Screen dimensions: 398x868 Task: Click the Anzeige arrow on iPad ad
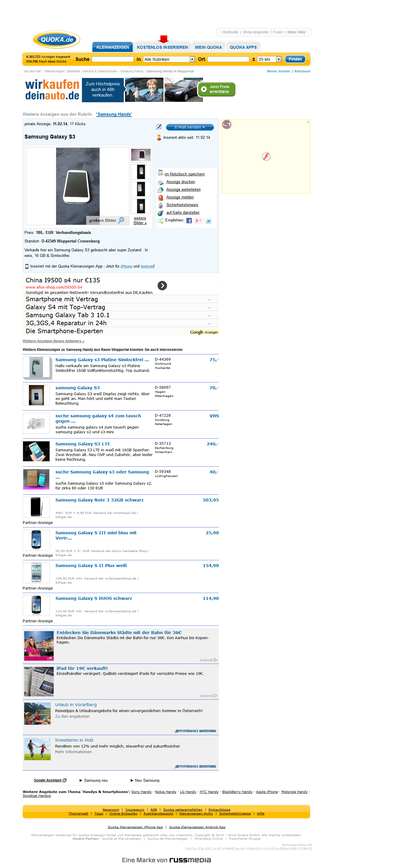click(215, 696)
